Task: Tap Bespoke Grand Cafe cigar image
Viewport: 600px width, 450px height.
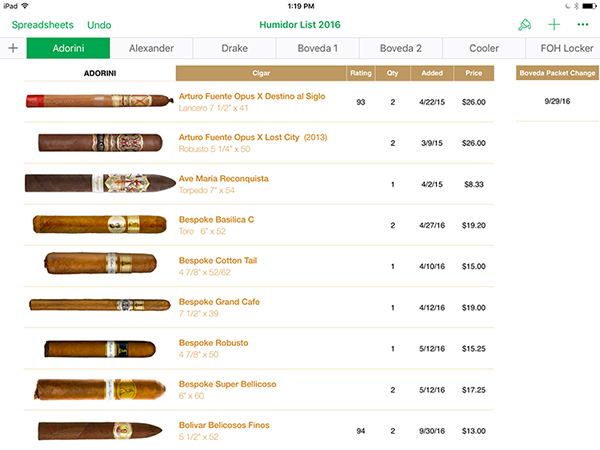Action: point(100,305)
